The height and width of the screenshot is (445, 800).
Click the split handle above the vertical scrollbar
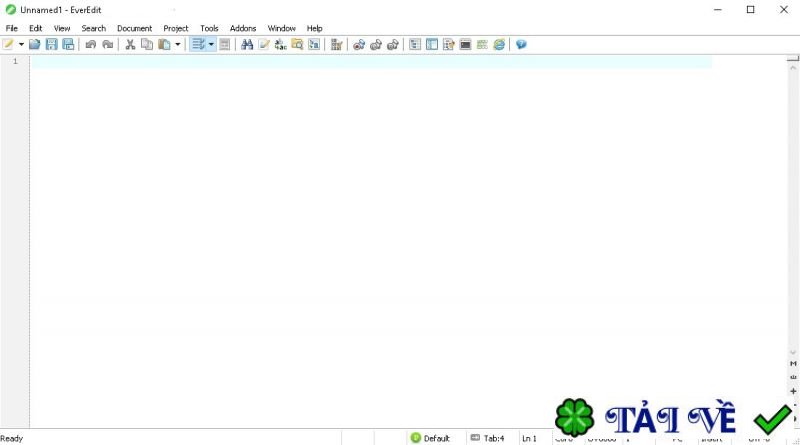(793, 59)
